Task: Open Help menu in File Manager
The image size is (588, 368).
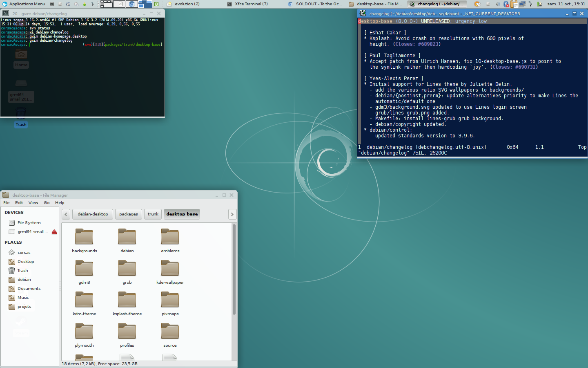Action: 60,202
